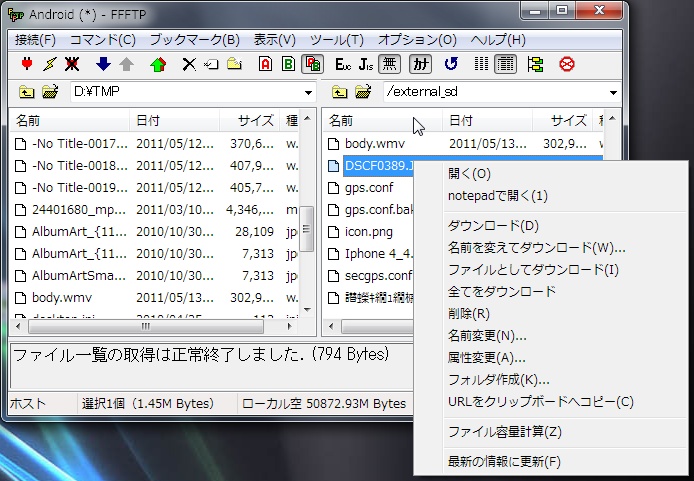Screen dimensions: 694x481
Task: Choose フォルダ作成(K) in context menu
Action: pyautogui.click(x=550, y=379)
